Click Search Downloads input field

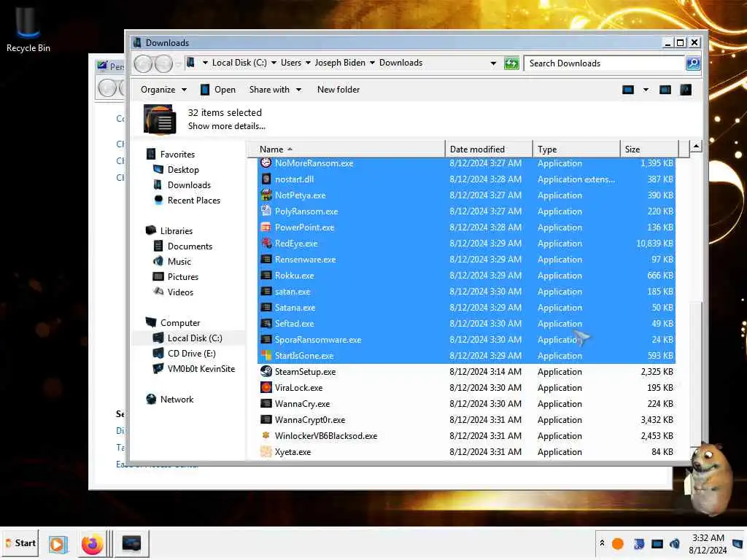[x=604, y=63]
